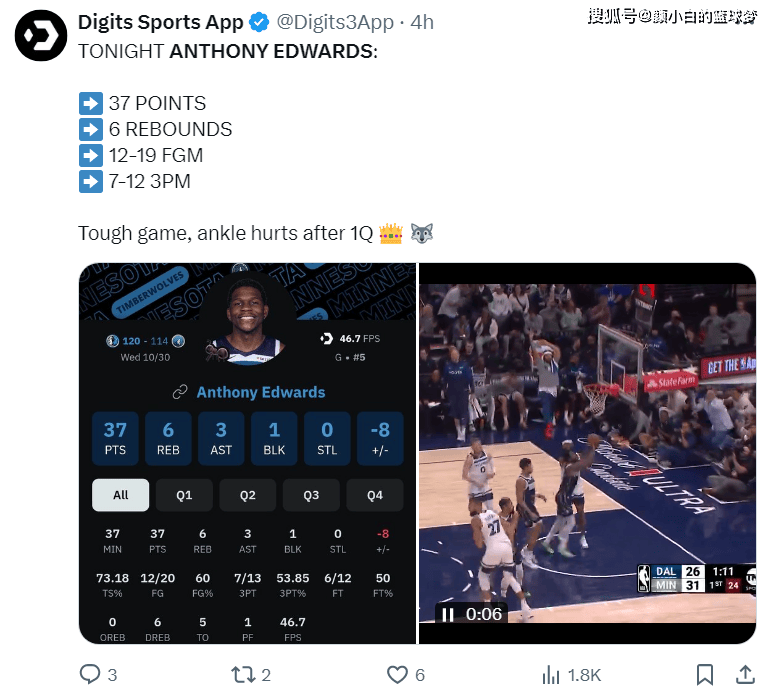Switch to the Q2 stats tab
Viewport: 772px width, 697px height.
[x=248, y=495]
